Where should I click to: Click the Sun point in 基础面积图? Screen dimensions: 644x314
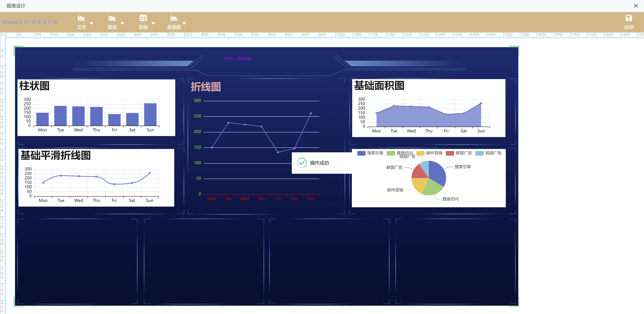tap(481, 103)
